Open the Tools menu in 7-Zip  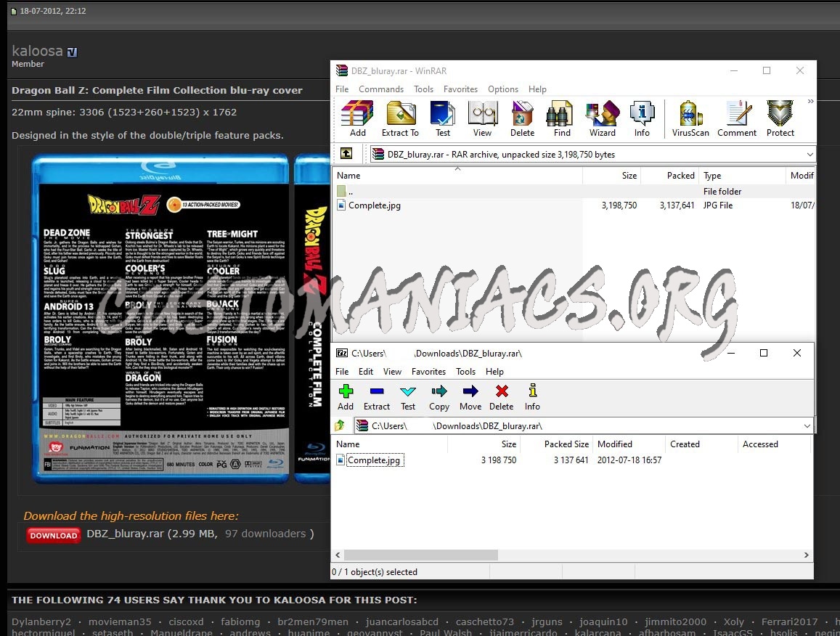465,371
